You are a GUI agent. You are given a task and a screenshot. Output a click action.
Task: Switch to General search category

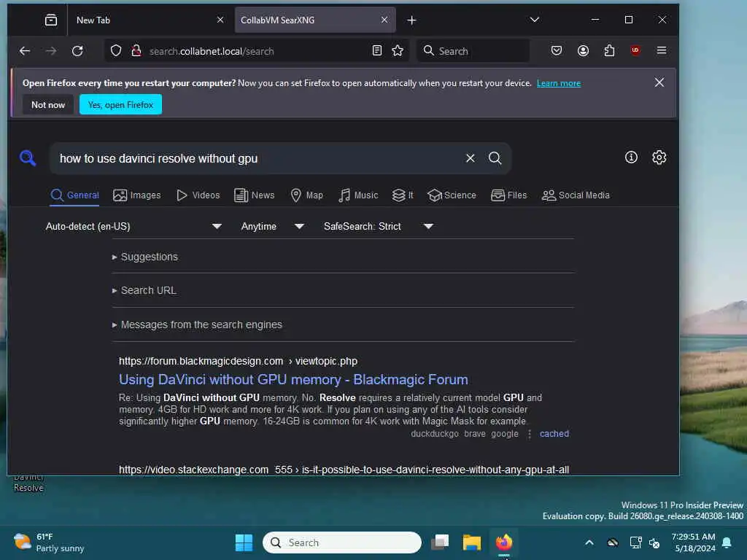tap(75, 195)
